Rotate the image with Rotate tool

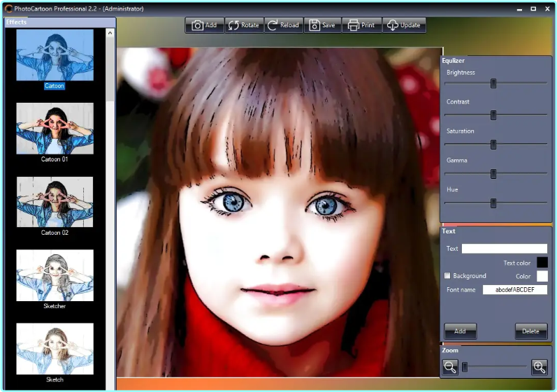tap(244, 25)
